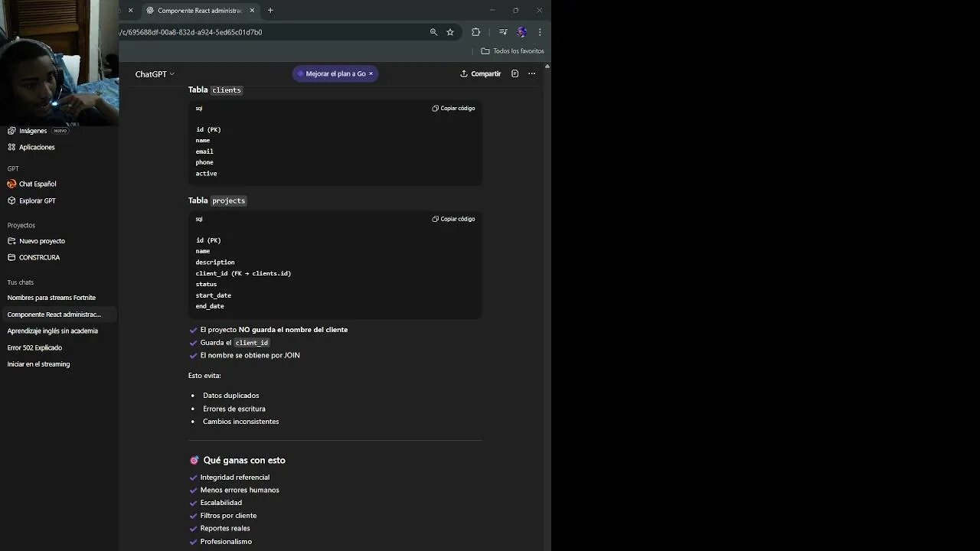Click the scrollbar up arrow on the page

[x=547, y=67]
